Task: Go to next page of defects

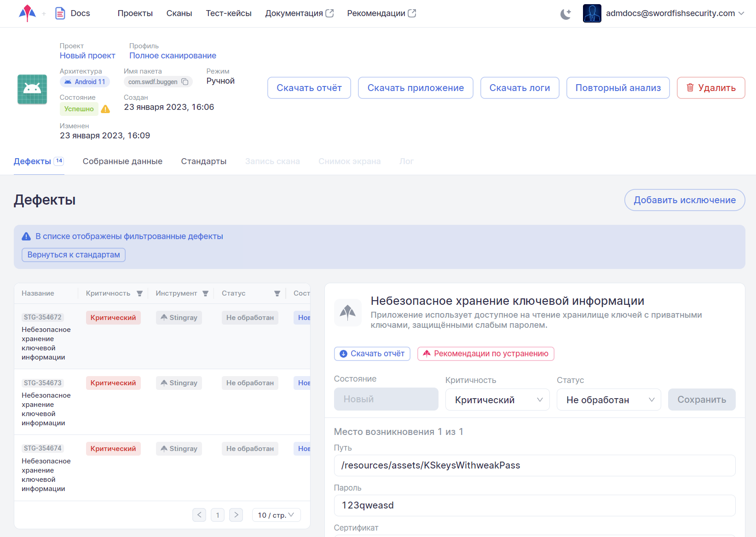Action: [x=236, y=515]
